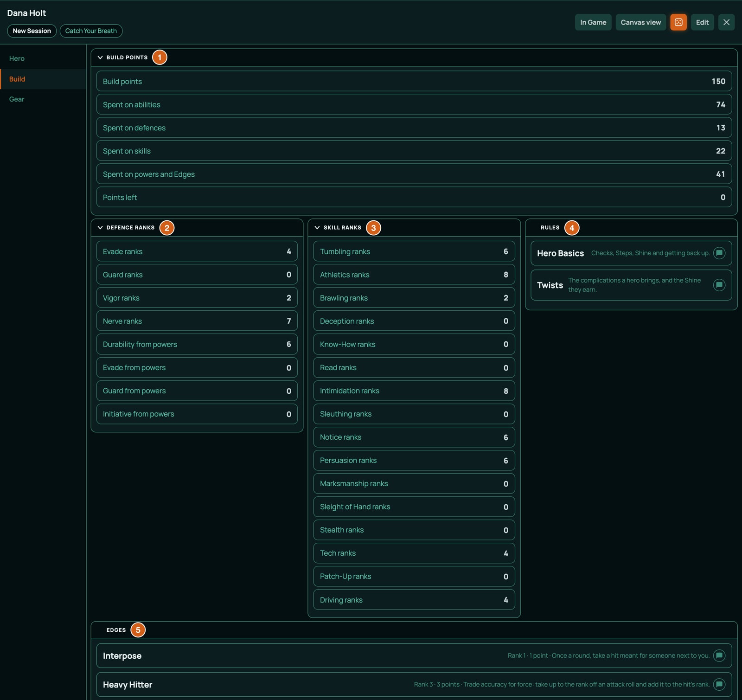Click chat icon on Interpose edge
The width and height of the screenshot is (742, 700).
coord(719,655)
